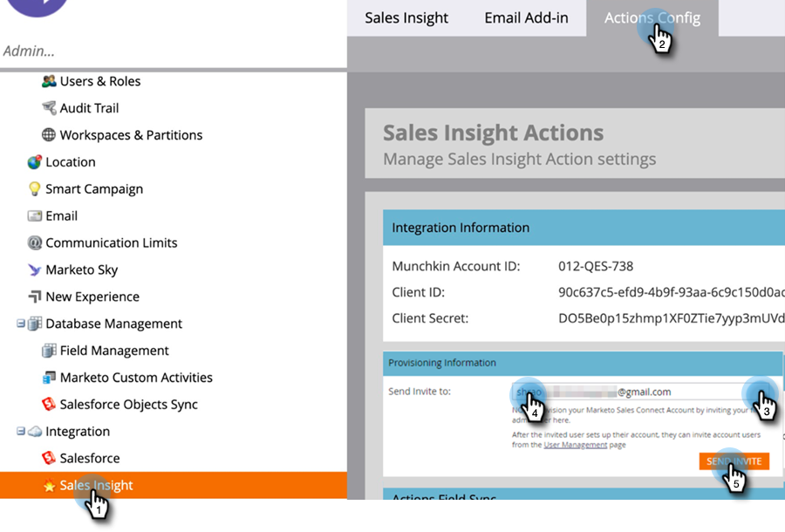Image resolution: width=785 pixels, height=532 pixels.
Task: Click the Workspaces & Partitions globe icon
Action: tap(49, 134)
